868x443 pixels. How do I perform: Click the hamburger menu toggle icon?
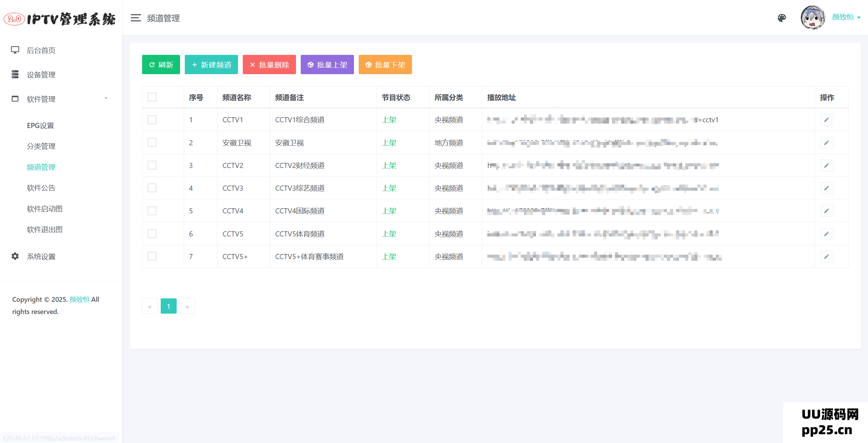click(x=136, y=18)
